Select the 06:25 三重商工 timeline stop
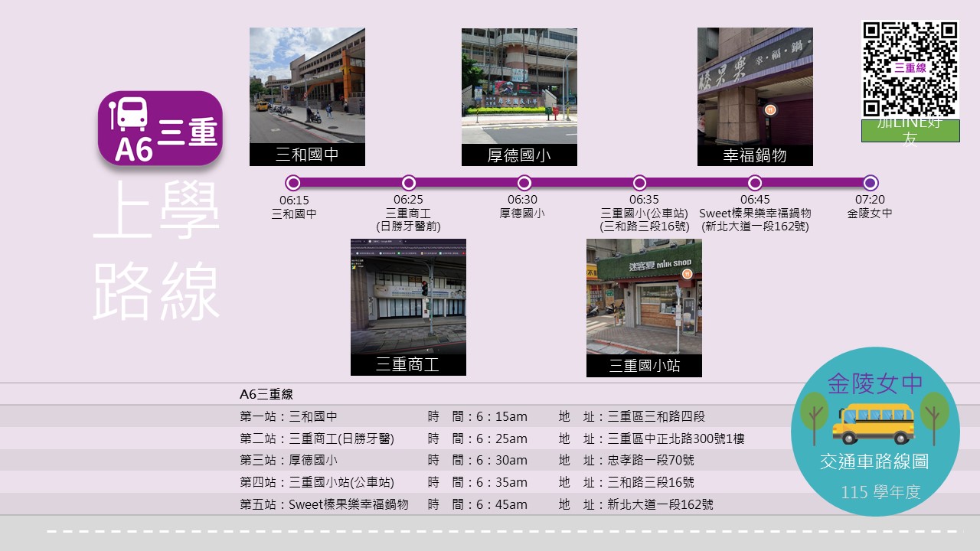 point(409,183)
